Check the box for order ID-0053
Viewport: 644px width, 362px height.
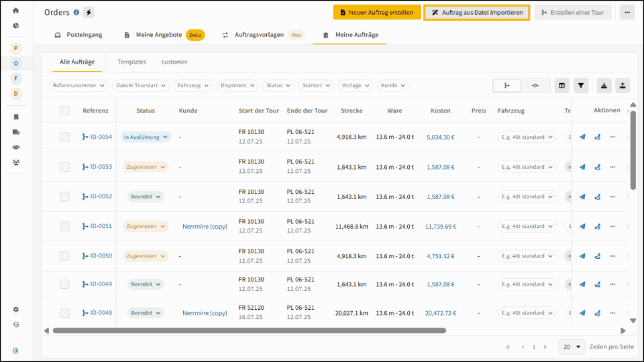tap(64, 167)
